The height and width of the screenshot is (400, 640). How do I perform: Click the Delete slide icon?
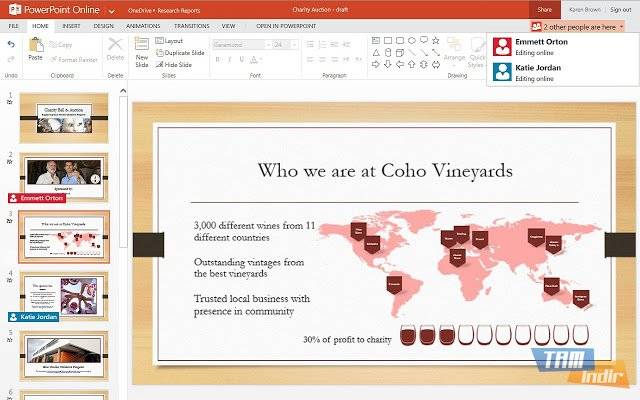[x=115, y=49]
